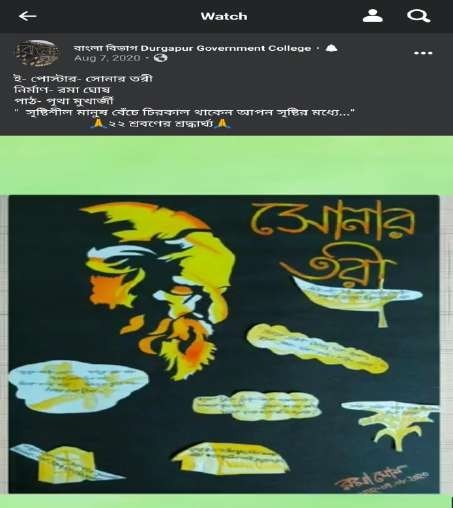Click the globe public-privacy icon
The width and height of the screenshot is (453, 508).
(161, 58)
